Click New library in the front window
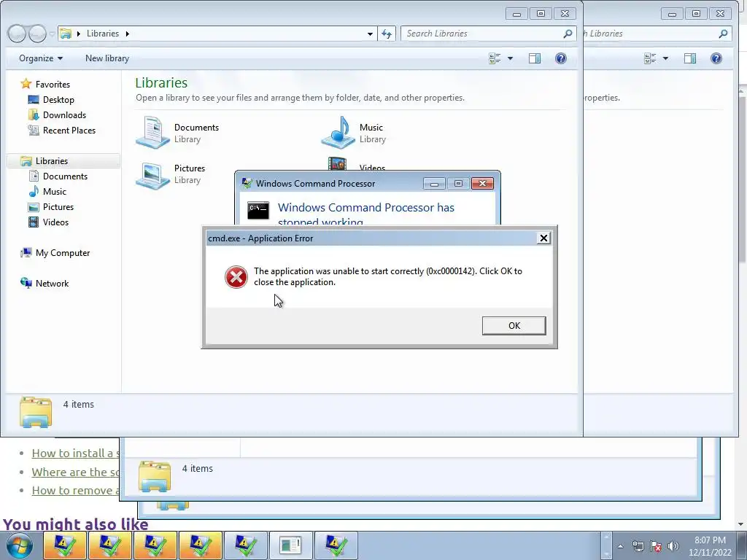The image size is (747, 560). (x=107, y=58)
